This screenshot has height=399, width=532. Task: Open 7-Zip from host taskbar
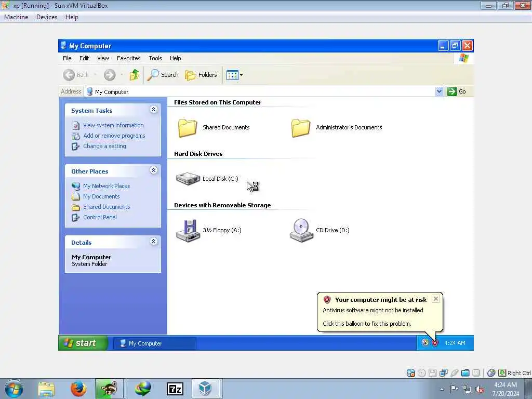175,389
